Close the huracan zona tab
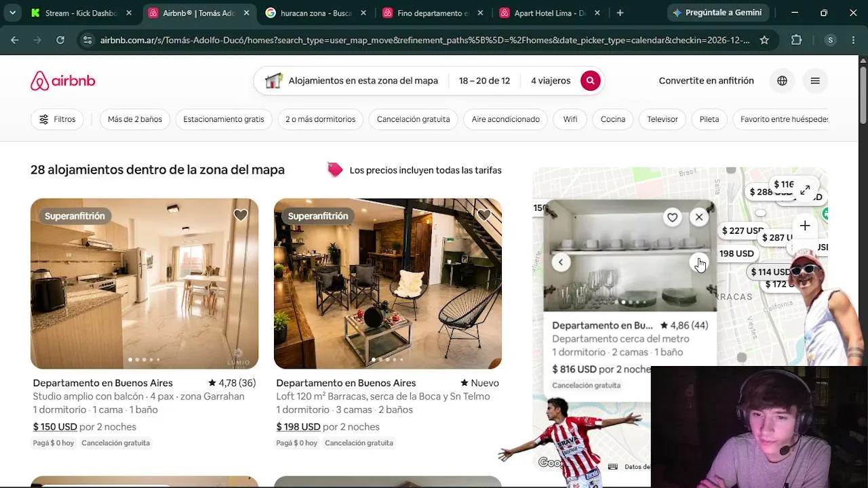Viewport: 868px width, 488px height. pos(363,13)
